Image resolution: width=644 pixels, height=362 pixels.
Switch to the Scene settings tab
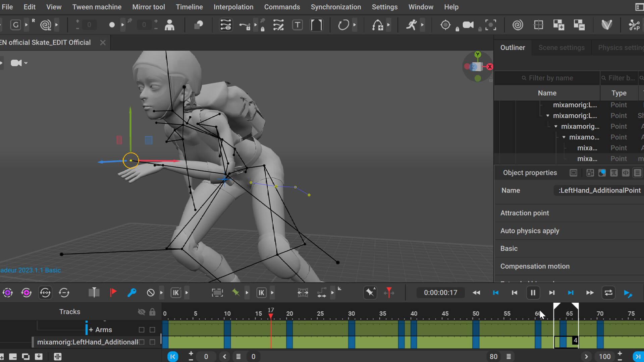pyautogui.click(x=561, y=48)
